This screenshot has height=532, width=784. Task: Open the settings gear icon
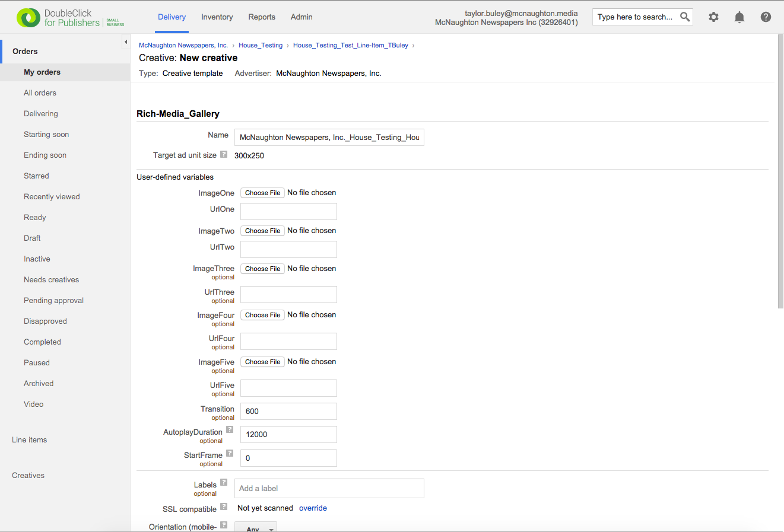(713, 17)
